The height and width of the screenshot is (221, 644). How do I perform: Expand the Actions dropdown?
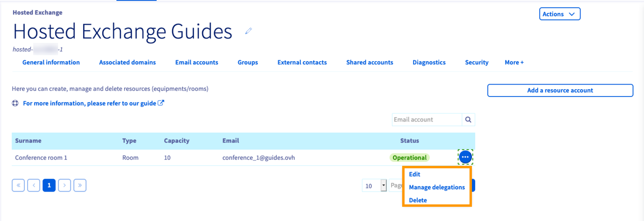click(x=559, y=14)
